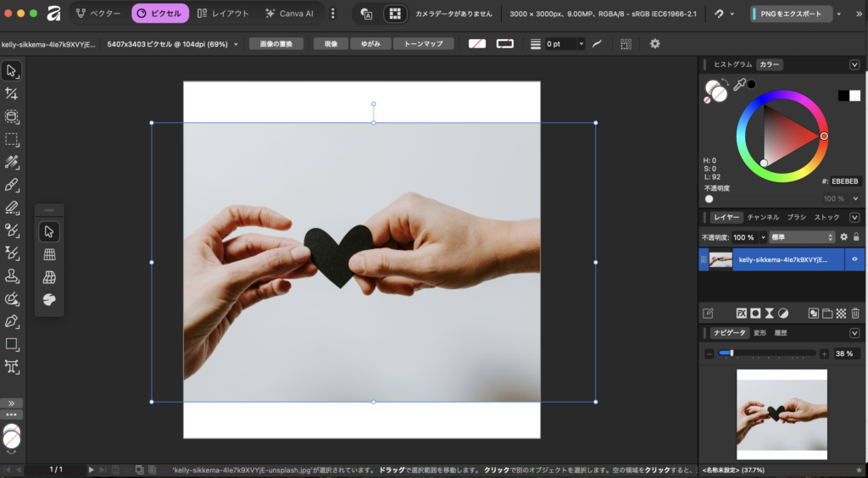Switch to the ピクセル (Pixel) persona
The image size is (868, 478).
[160, 14]
